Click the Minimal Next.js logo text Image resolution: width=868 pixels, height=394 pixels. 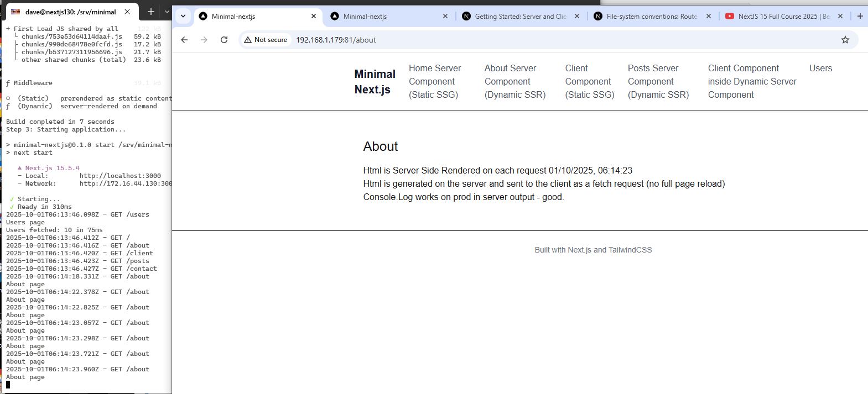pyautogui.click(x=375, y=81)
